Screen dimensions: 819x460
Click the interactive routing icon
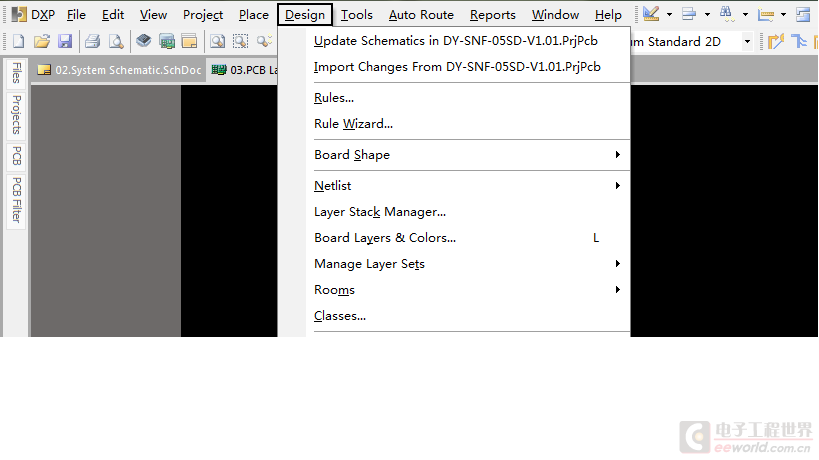point(776,41)
